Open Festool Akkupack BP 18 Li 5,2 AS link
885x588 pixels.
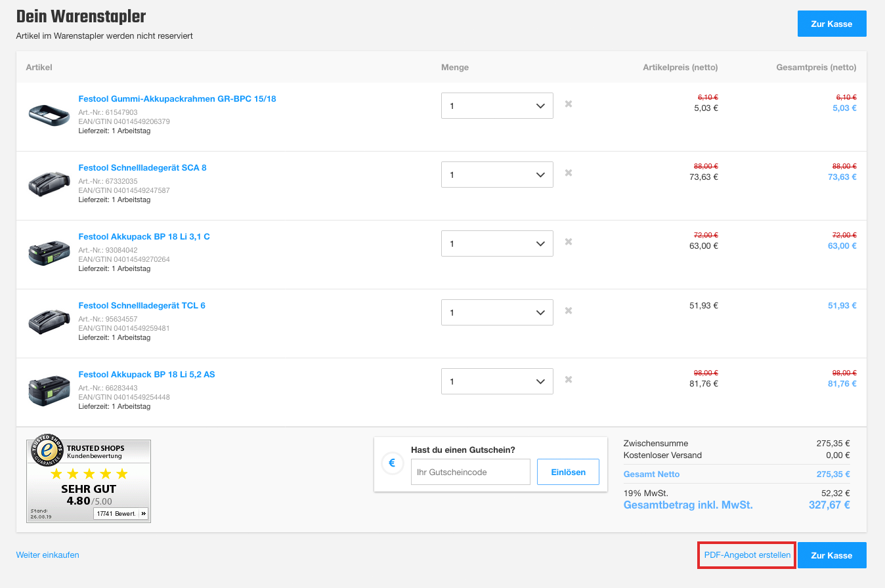[x=146, y=375]
